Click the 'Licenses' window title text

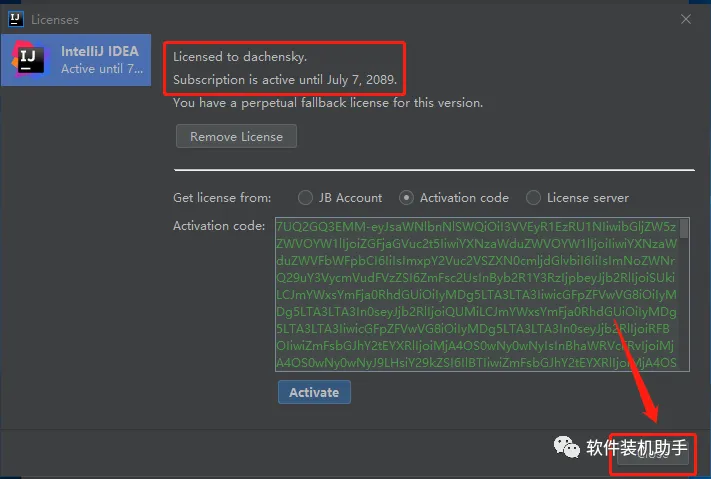pyautogui.click(x=55, y=20)
